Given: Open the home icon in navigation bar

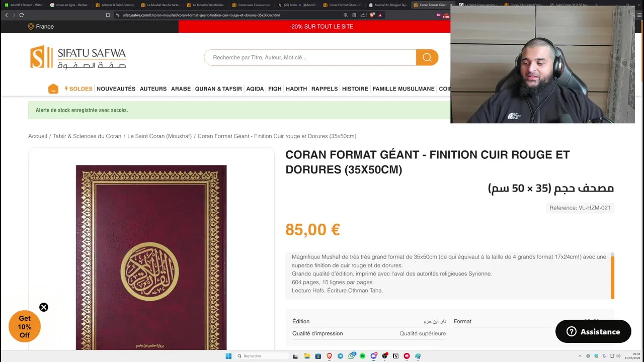Looking at the screenshot, I should click(53, 89).
